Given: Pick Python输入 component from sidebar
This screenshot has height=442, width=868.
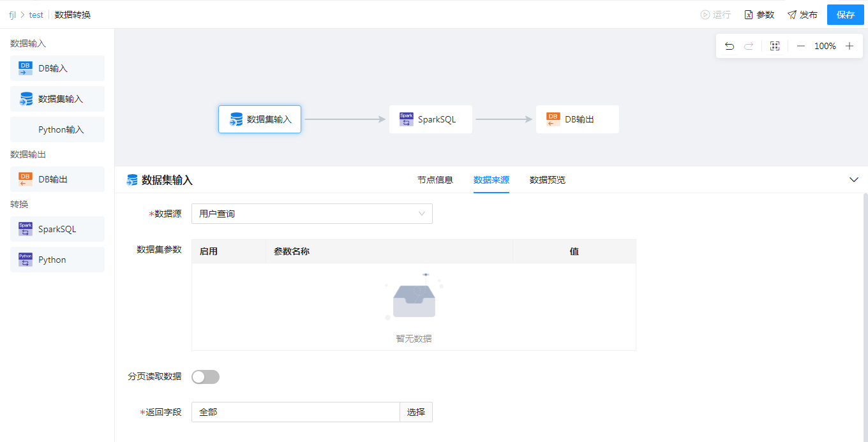Looking at the screenshot, I should point(57,129).
